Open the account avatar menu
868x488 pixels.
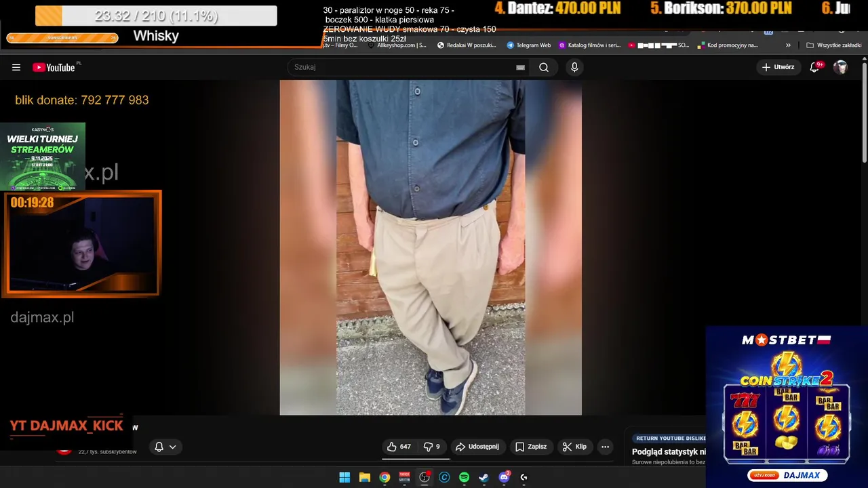[840, 67]
